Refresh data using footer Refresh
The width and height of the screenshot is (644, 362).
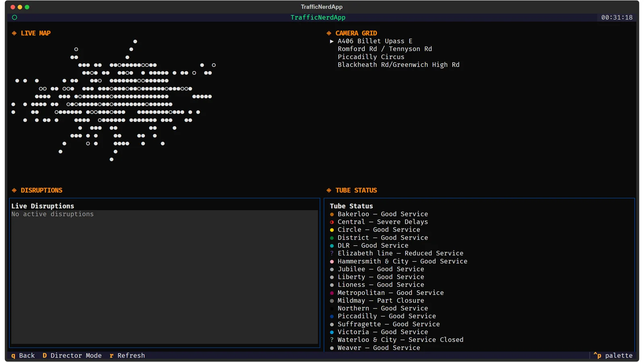[x=127, y=356]
